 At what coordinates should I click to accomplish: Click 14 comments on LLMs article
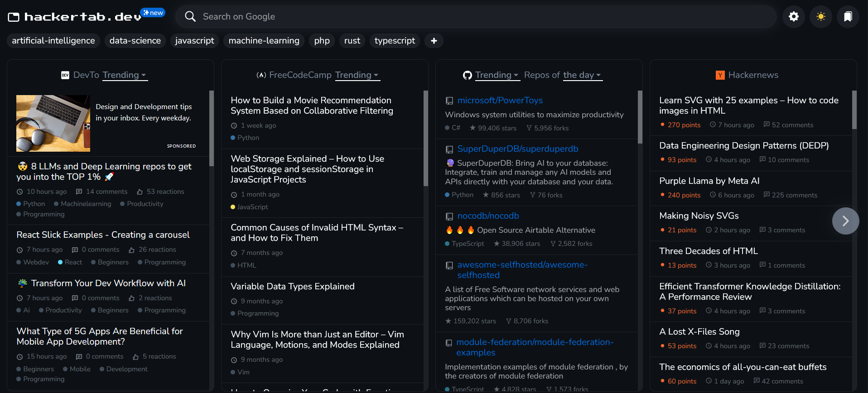pyautogui.click(x=102, y=192)
